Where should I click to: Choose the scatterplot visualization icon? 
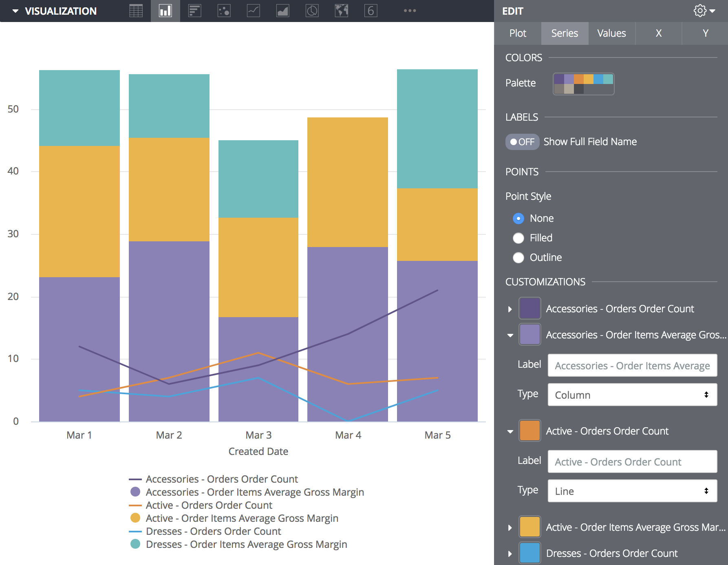(x=224, y=11)
